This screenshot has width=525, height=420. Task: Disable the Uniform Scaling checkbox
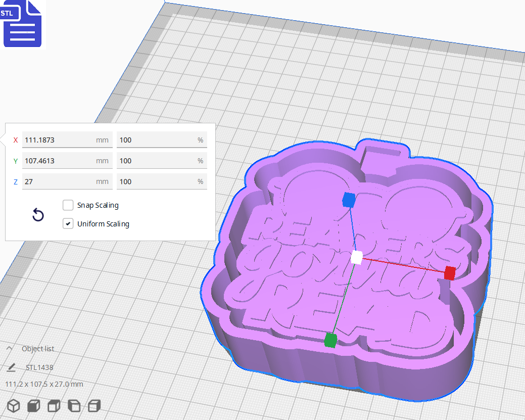click(x=68, y=223)
